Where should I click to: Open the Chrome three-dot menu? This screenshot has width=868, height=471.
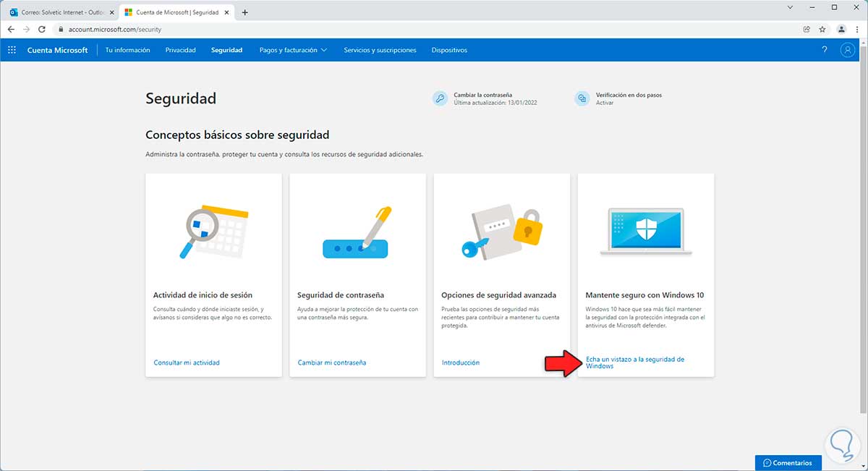coord(858,29)
